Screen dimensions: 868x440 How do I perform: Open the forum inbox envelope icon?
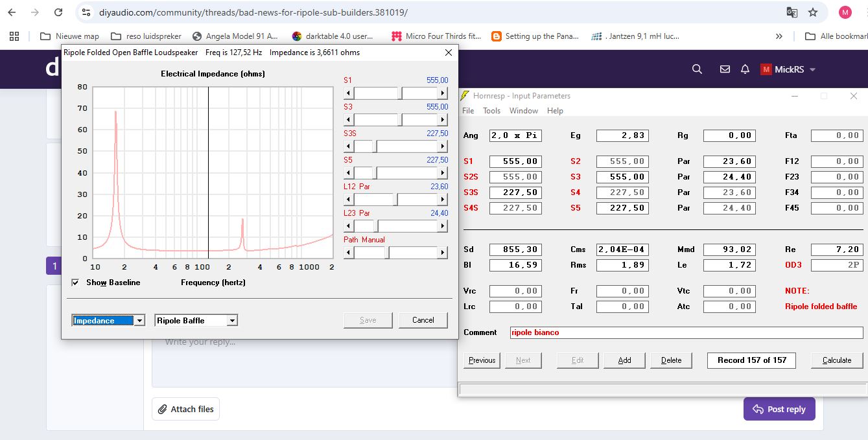coord(725,69)
